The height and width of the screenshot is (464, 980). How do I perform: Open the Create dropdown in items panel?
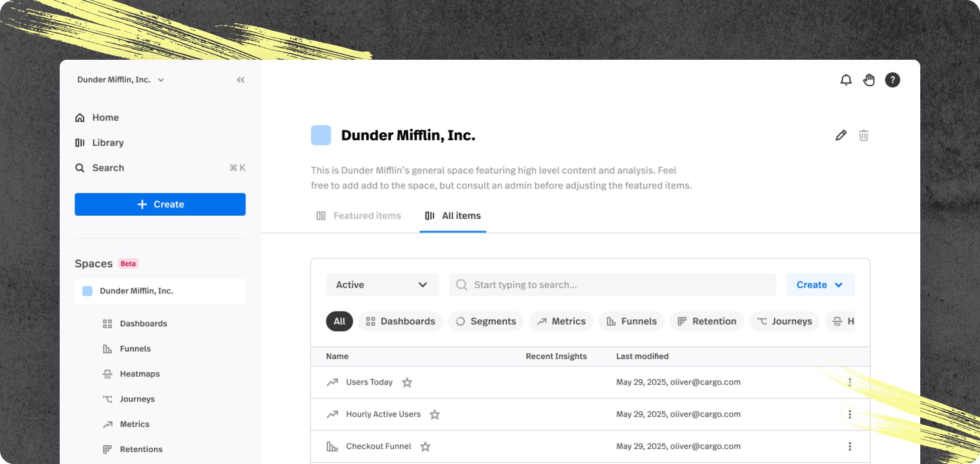820,285
